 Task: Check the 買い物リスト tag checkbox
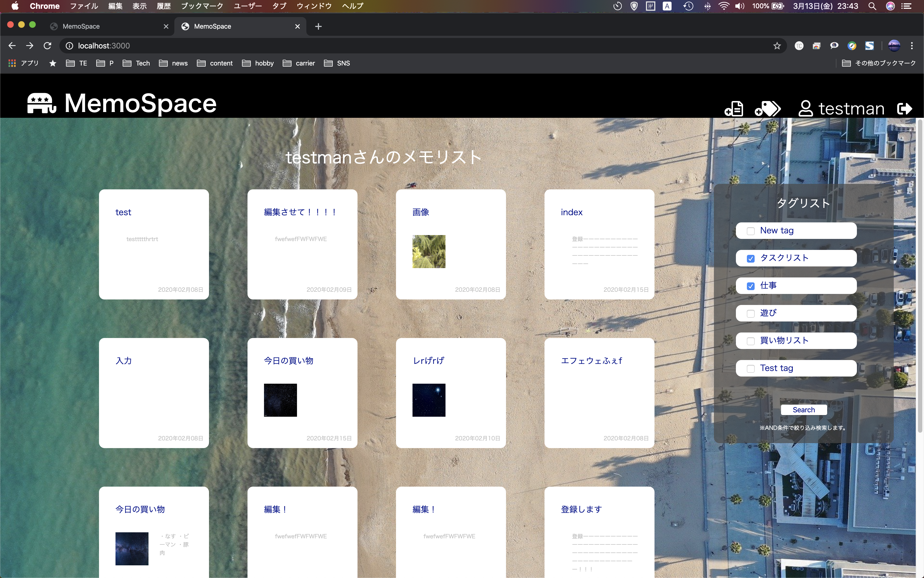tap(751, 341)
